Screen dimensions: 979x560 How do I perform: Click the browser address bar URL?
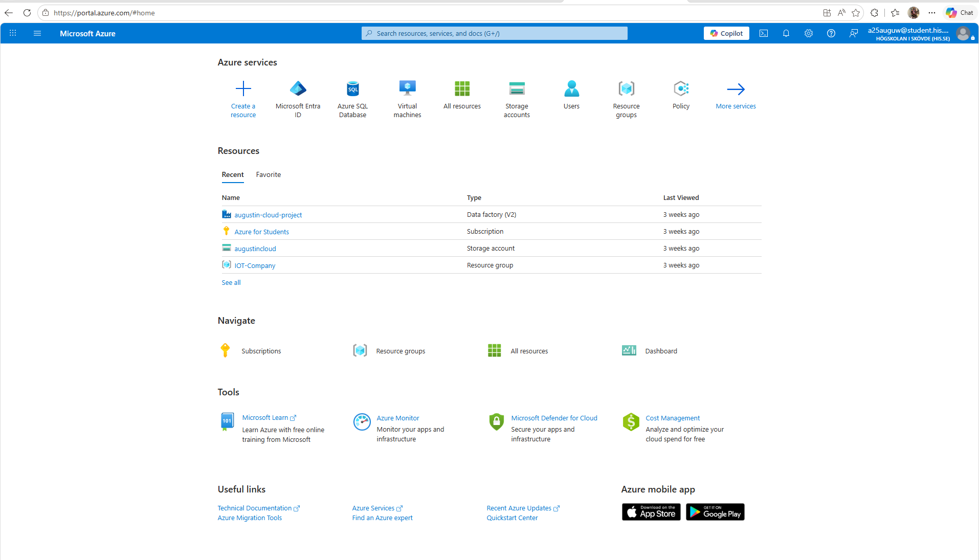(x=104, y=13)
